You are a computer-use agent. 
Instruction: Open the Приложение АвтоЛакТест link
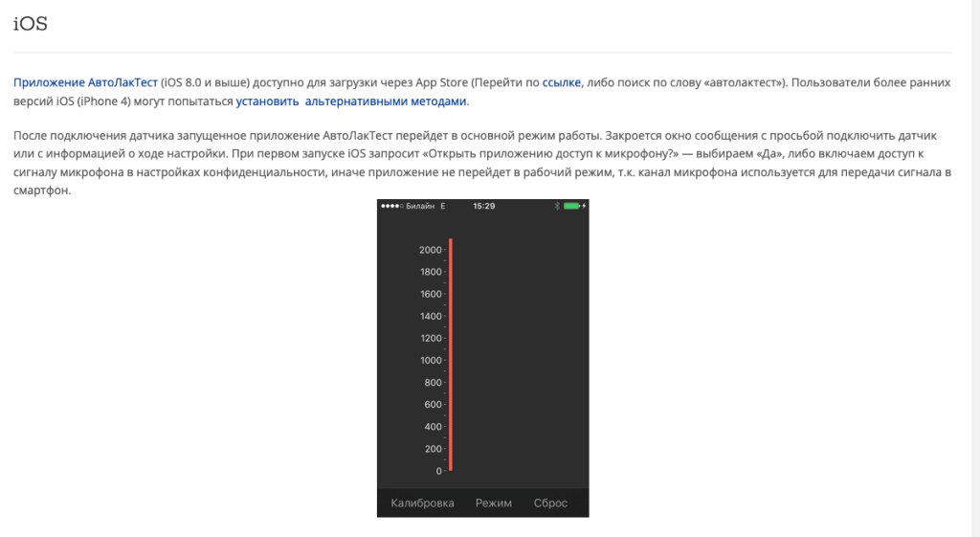tap(85, 83)
